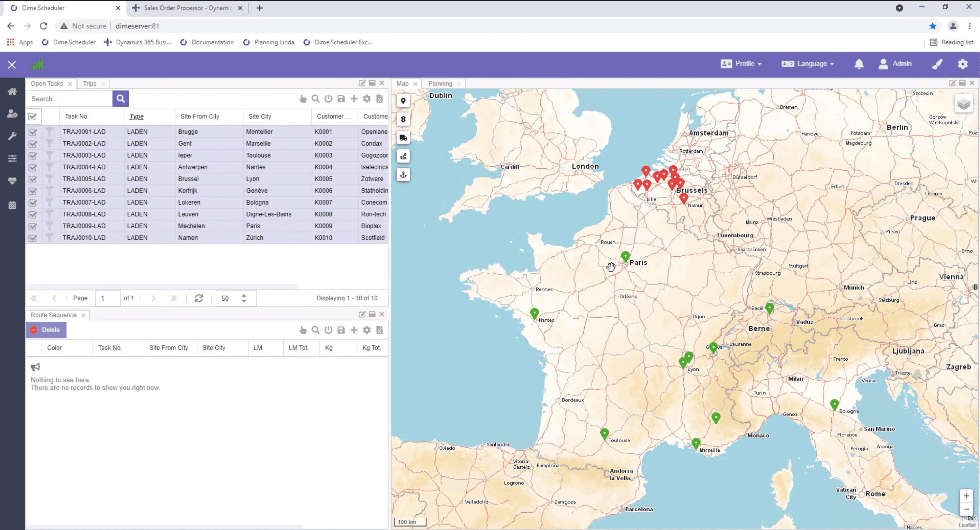Add a new record with the plus icon
Screen dimensions: 980x530
pyautogui.click(x=354, y=99)
